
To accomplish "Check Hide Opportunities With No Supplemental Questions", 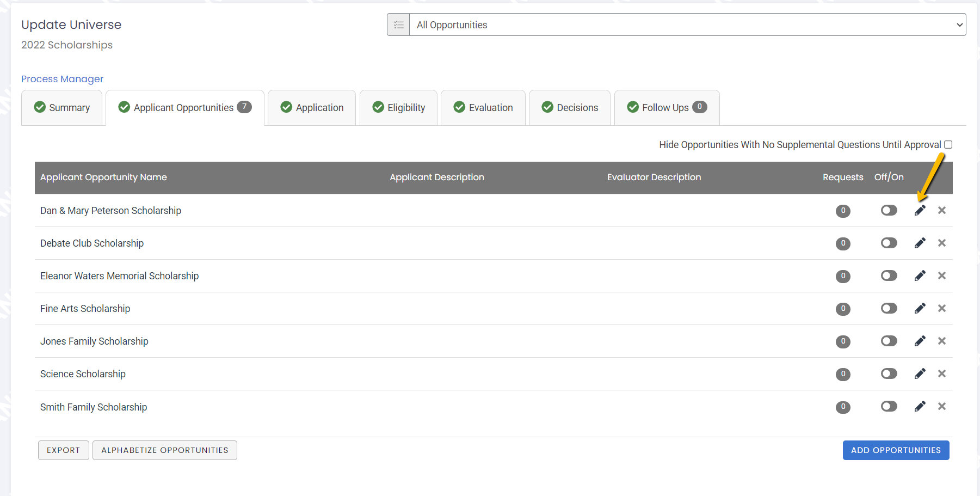I will [948, 145].
